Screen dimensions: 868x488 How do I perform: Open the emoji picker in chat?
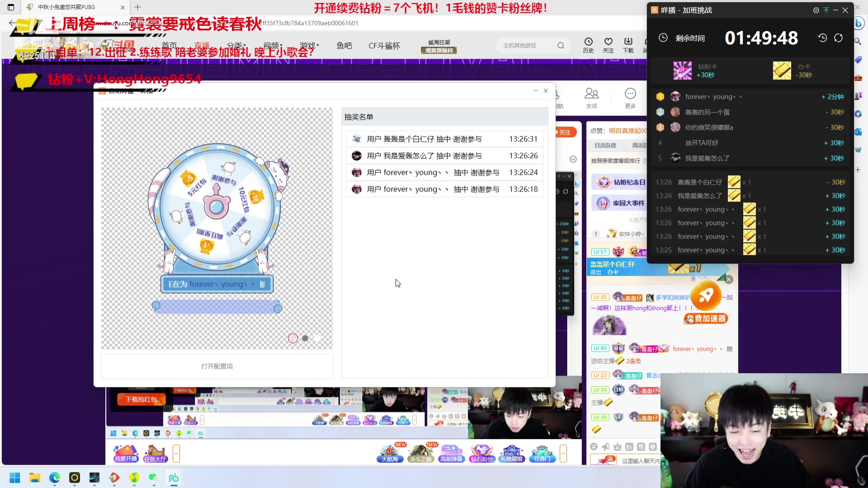pos(594,446)
